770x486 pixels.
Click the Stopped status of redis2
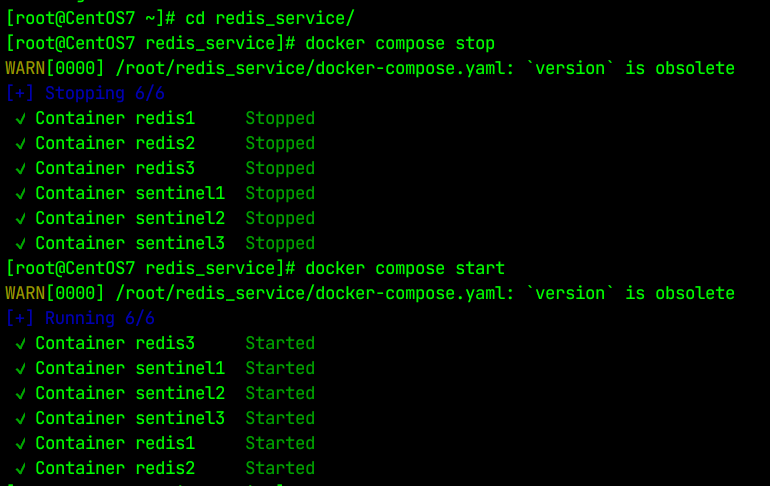point(280,144)
